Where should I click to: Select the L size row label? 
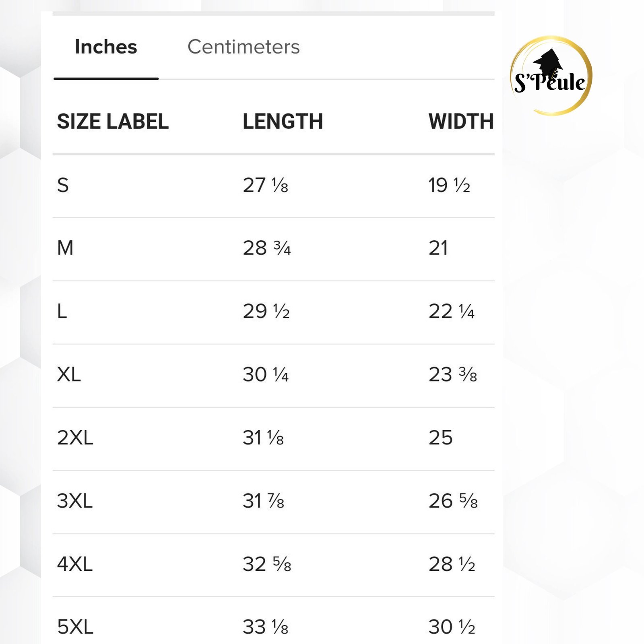62,312
